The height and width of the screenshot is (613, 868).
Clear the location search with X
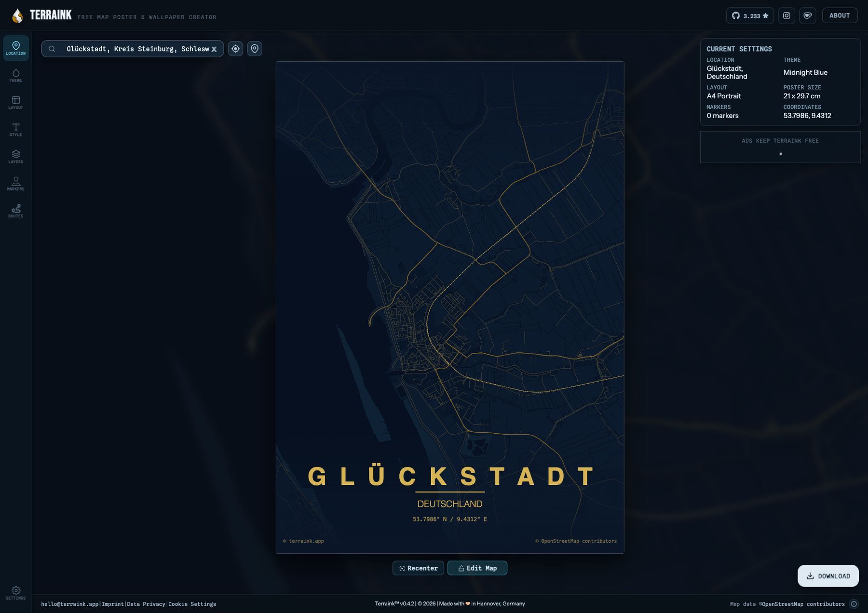tap(214, 49)
